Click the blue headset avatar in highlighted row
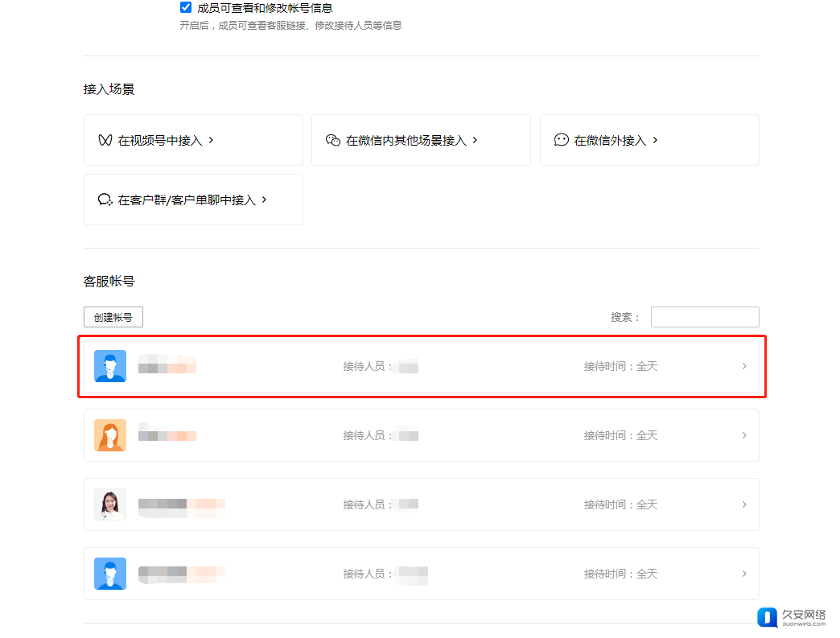Screen dimensions: 840x638 point(110,366)
